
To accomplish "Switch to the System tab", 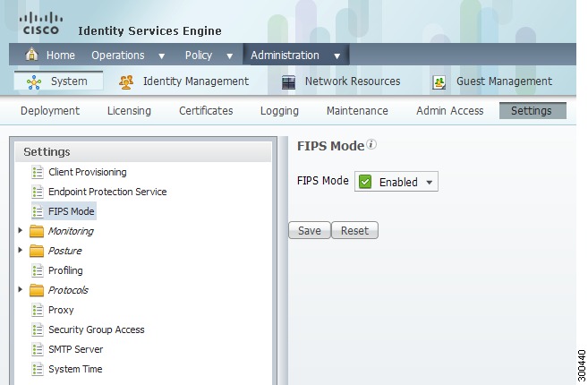I will (58, 81).
